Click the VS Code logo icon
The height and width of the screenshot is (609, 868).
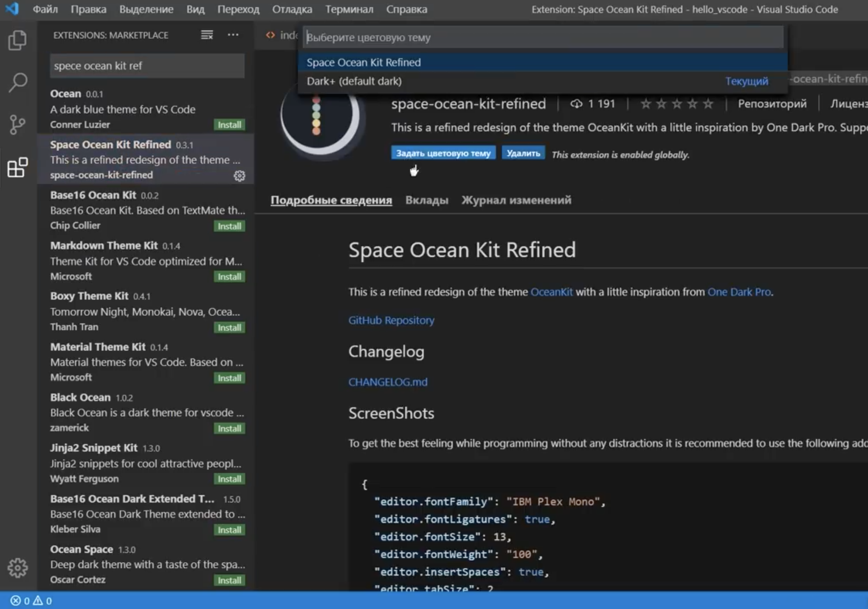(12, 9)
